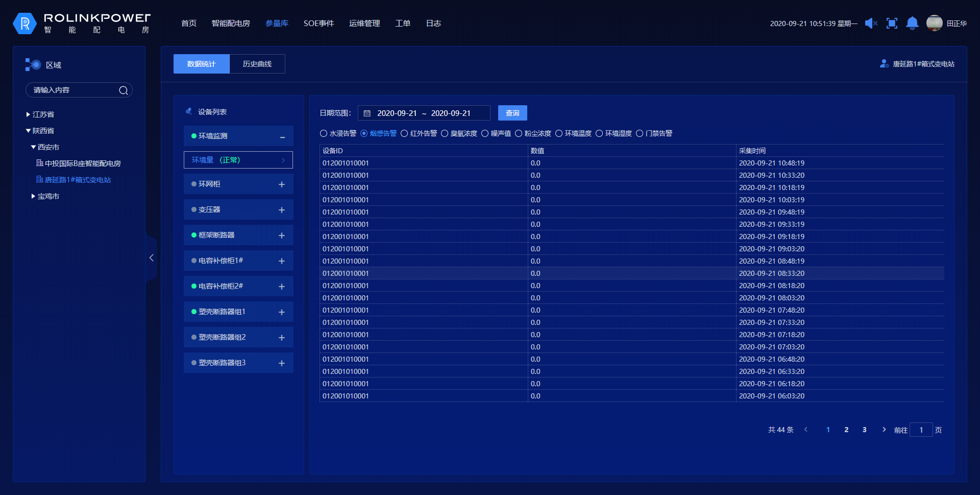Click the user avatar picture
The width and height of the screenshot is (980, 495).
pos(934,23)
